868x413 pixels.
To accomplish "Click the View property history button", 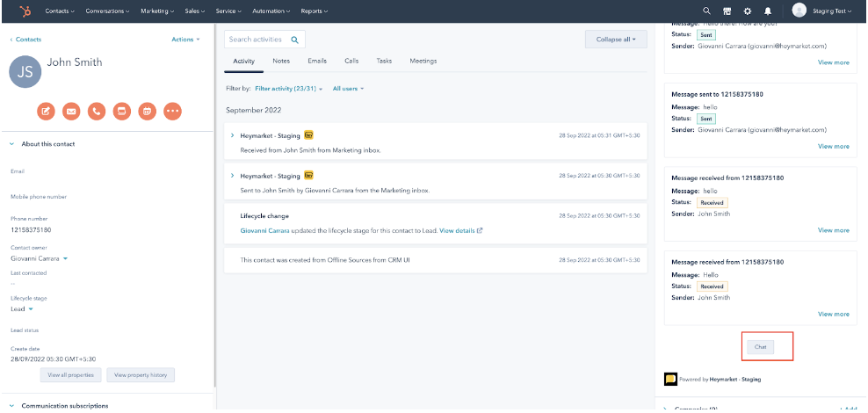I will [x=141, y=375].
